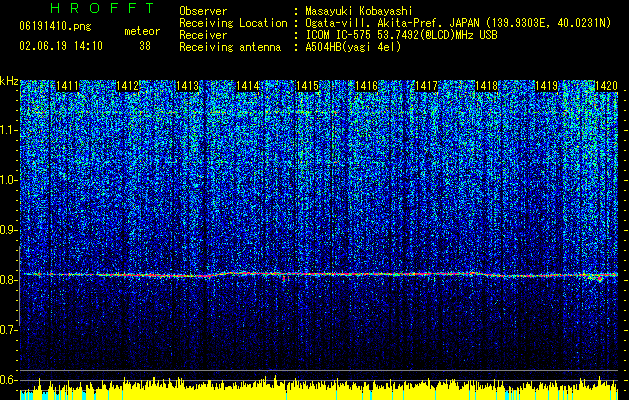Click antenna text A504HB(yagi 4el)
The image size is (629, 400).
click(x=353, y=47)
